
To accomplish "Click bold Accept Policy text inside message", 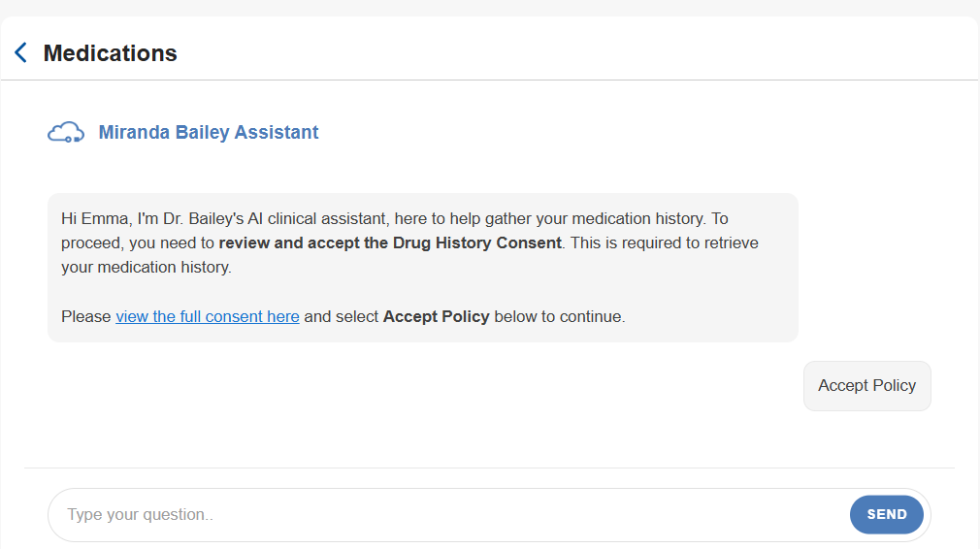I will click(436, 316).
